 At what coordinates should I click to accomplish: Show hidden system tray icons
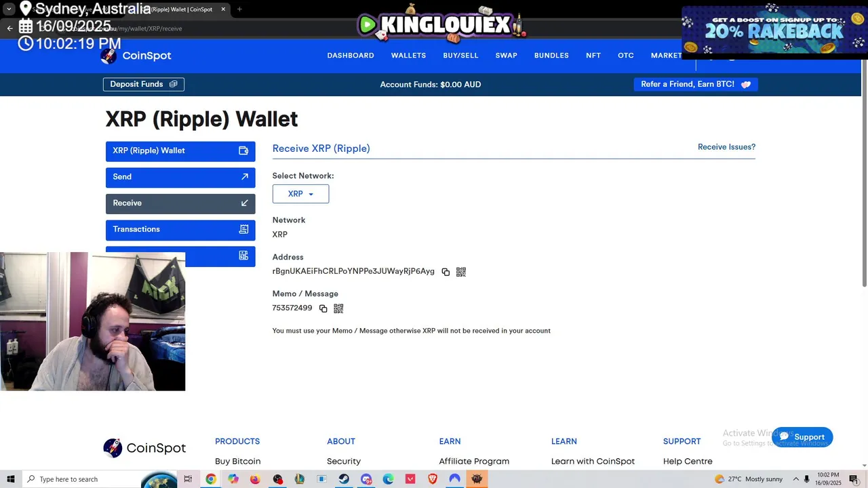(x=795, y=479)
